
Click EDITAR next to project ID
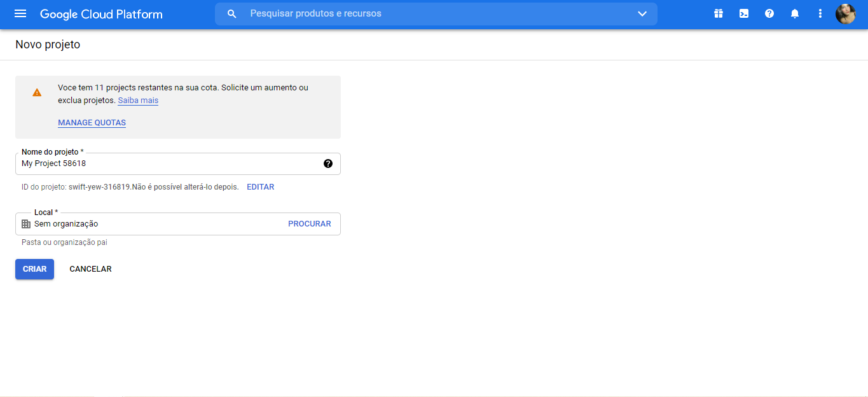click(261, 187)
